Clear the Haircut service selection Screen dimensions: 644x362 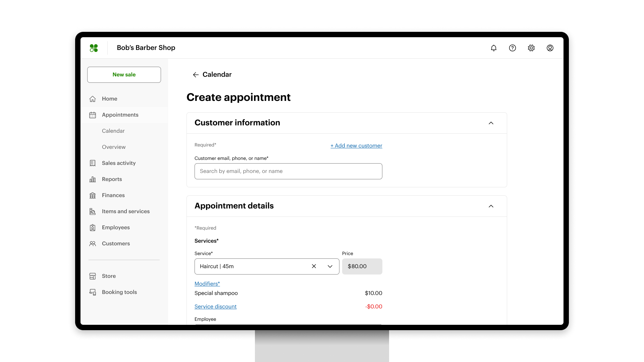[x=314, y=266]
